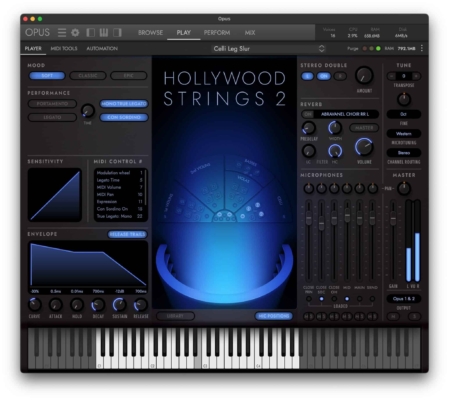Image resolution: width=449 pixels, height=400 pixels.
Task: Click the Close Sec microphone fader
Action: [x=321, y=223]
